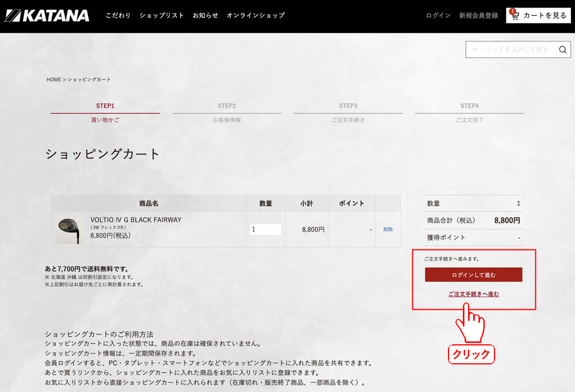Image resolution: width=575 pixels, height=392 pixels.
Task: Click HOME in the breadcrumb
Action: point(53,79)
